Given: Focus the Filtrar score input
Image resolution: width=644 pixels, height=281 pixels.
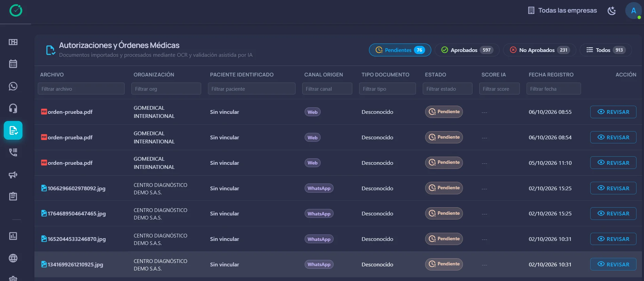Looking at the screenshot, I should [x=499, y=89].
